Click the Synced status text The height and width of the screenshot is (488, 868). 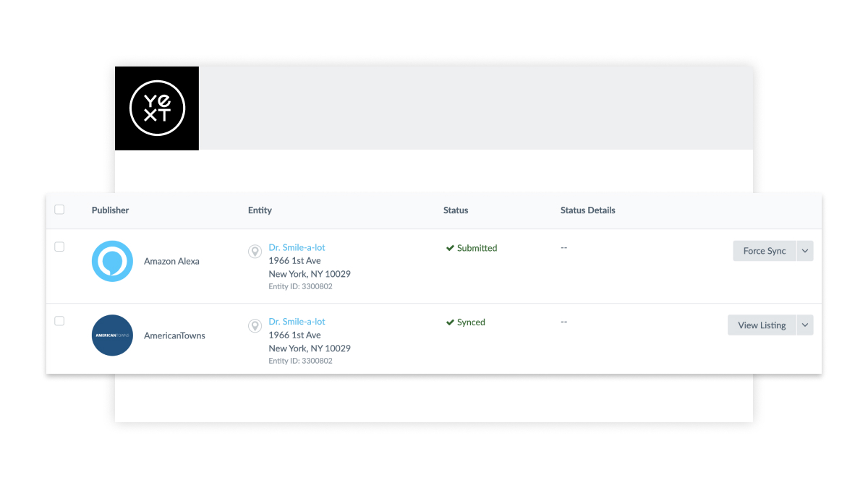(x=471, y=322)
